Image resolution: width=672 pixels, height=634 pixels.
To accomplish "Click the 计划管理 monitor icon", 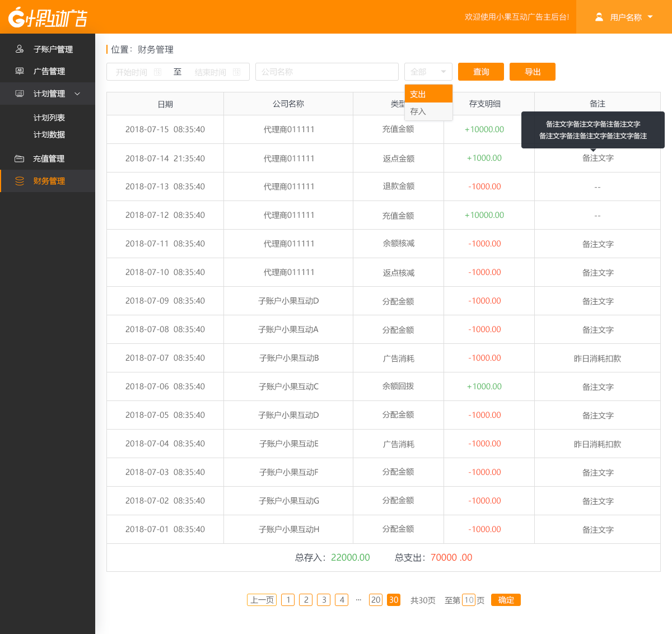I will pyautogui.click(x=20, y=94).
